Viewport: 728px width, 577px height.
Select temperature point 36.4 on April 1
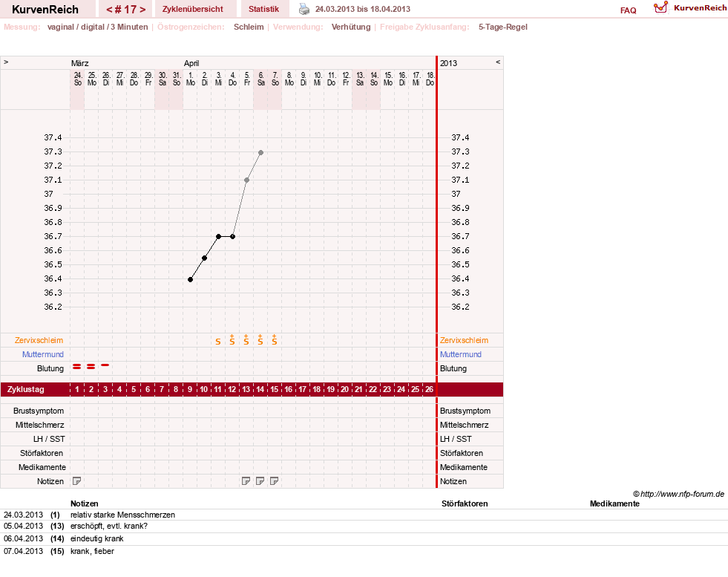[x=191, y=280]
